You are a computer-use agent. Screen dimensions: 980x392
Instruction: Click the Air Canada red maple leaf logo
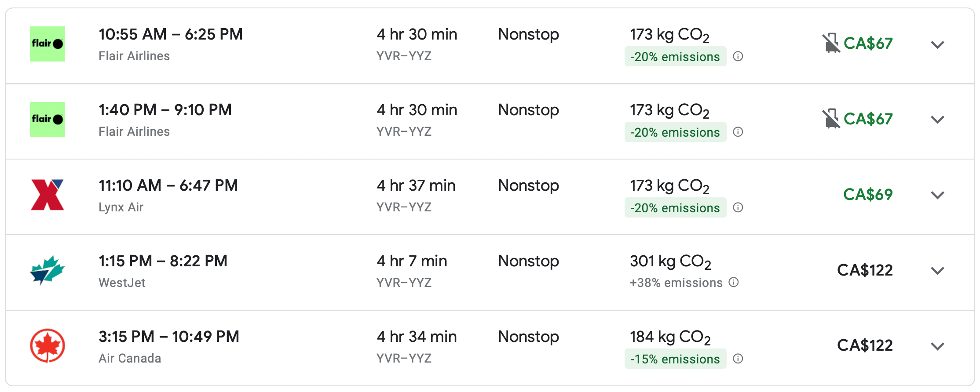point(48,346)
